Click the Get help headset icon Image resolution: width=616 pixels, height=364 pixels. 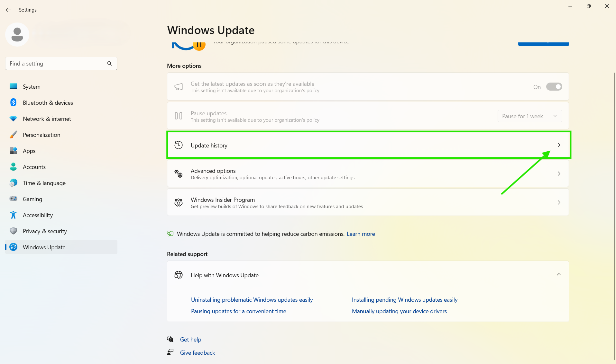tap(170, 339)
